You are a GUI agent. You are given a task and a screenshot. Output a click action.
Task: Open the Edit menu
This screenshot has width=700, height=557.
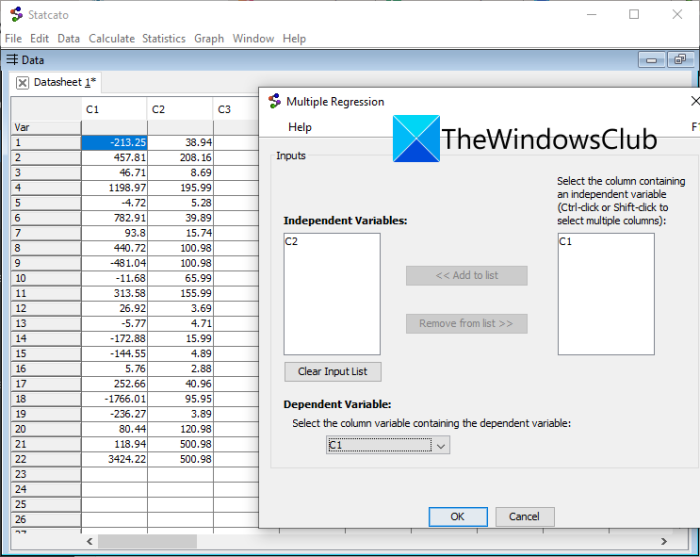coord(39,38)
